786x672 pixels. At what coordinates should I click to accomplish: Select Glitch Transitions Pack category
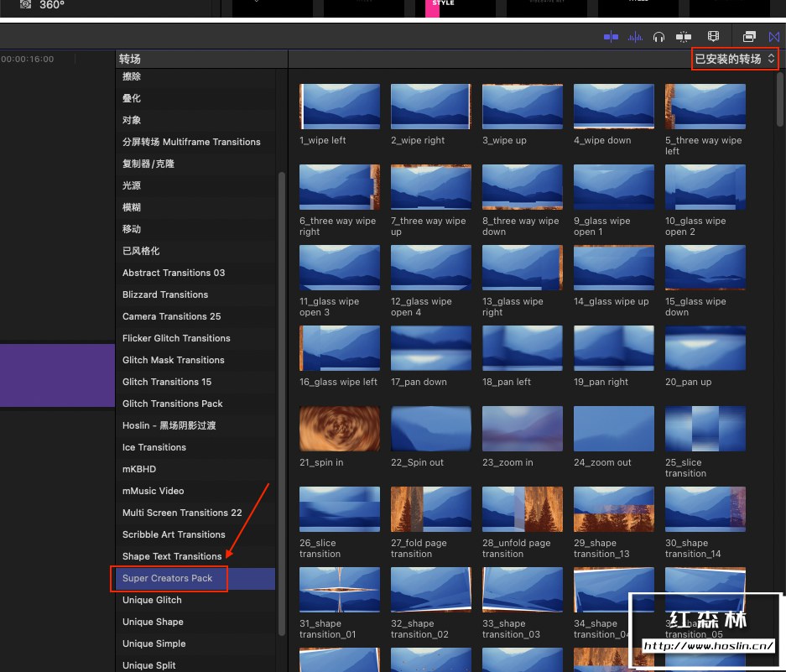[x=173, y=404]
